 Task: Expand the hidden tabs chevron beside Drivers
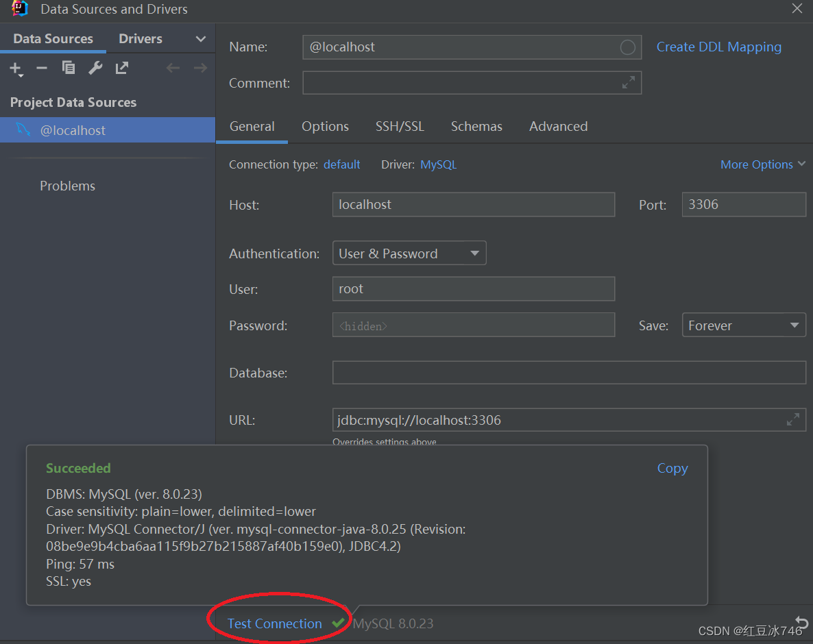201,39
